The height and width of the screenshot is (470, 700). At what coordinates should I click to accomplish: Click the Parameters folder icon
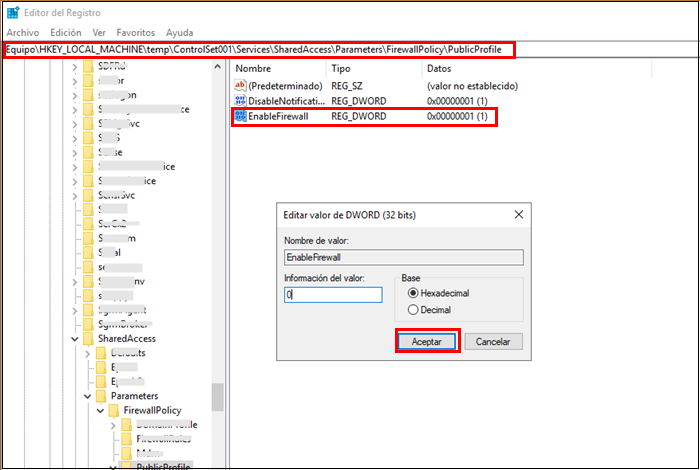pyautogui.click(x=101, y=395)
